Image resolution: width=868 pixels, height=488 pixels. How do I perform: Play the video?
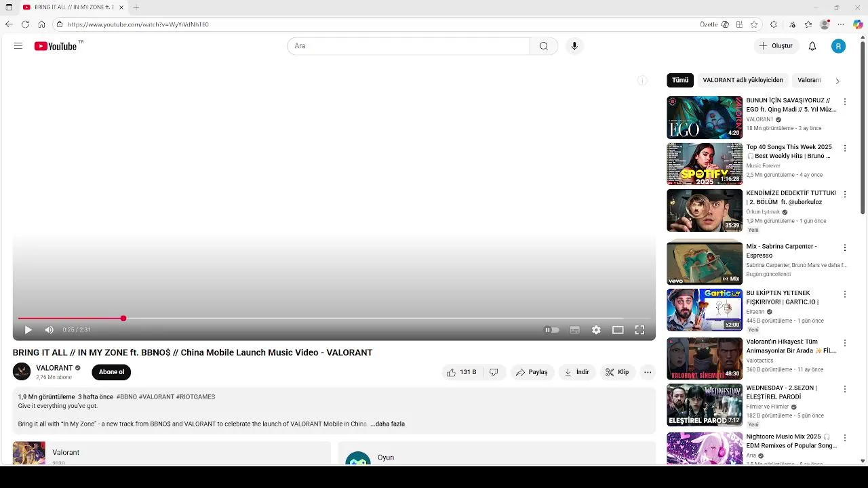28,330
